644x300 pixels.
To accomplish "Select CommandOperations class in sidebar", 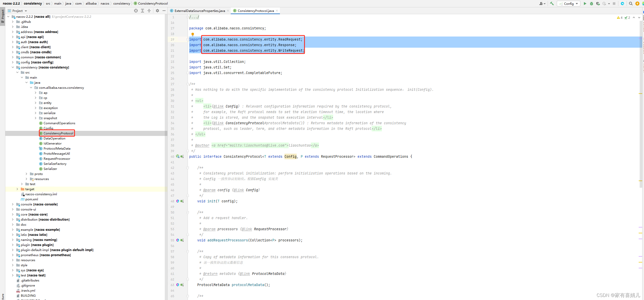I will click(59, 123).
